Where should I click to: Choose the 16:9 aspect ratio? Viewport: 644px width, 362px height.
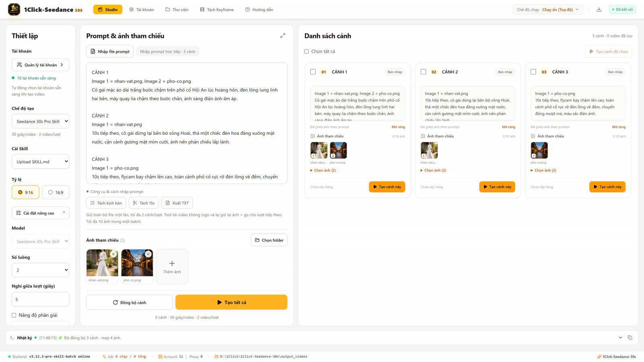[x=56, y=192]
